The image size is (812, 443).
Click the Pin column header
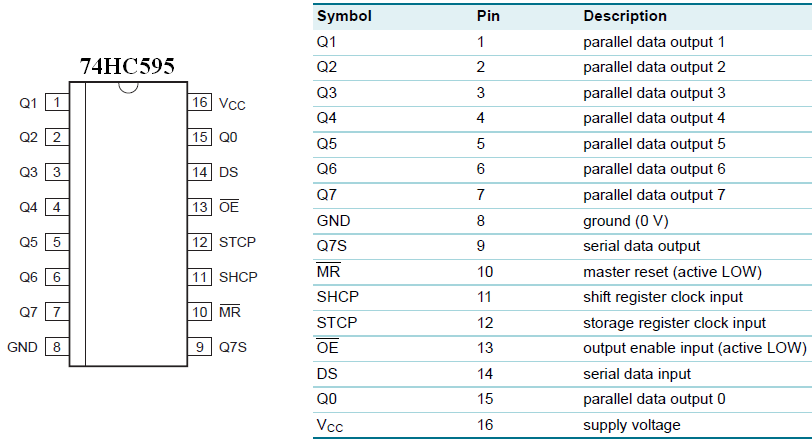(488, 16)
